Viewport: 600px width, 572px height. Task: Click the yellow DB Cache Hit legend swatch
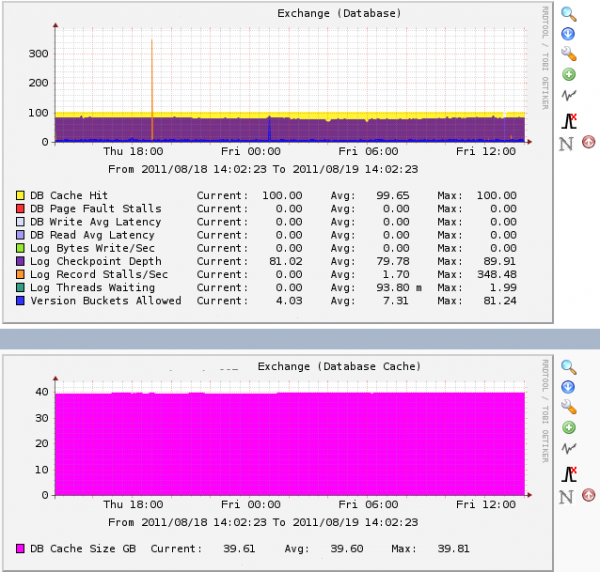(20, 195)
